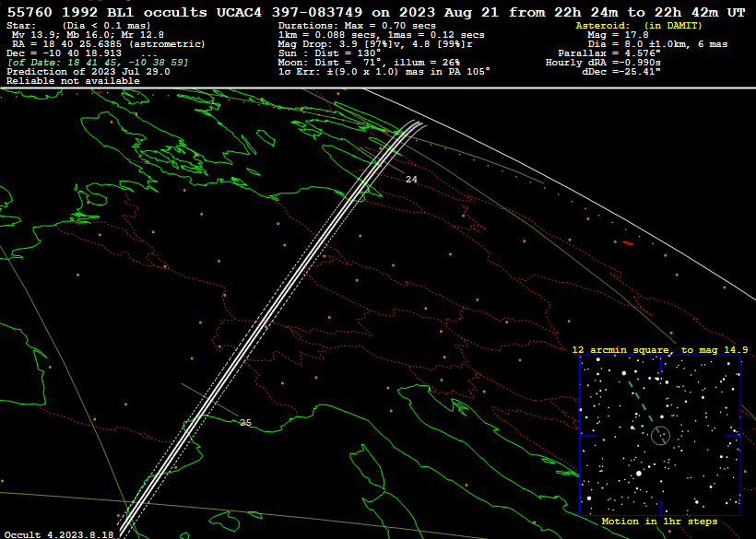Click the red marker near the terminator line
Screen dimensions: 756x539
(628, 243)
